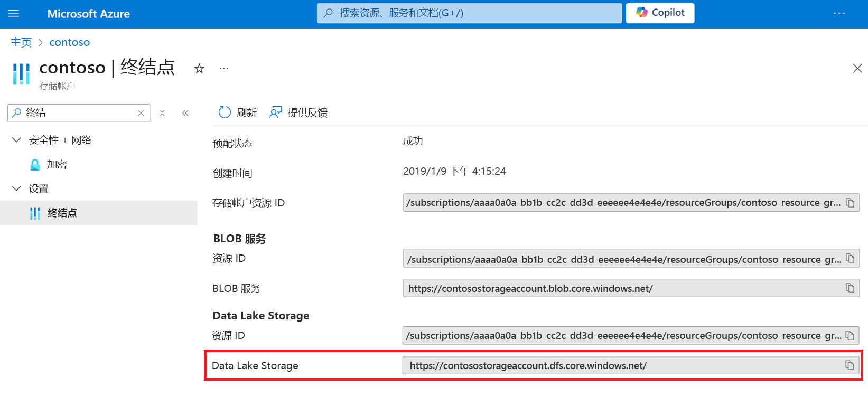The height and width of the screenshot is (396, 868).
Task: Open the top-right ellipsis menu
Action: (839, 13)
